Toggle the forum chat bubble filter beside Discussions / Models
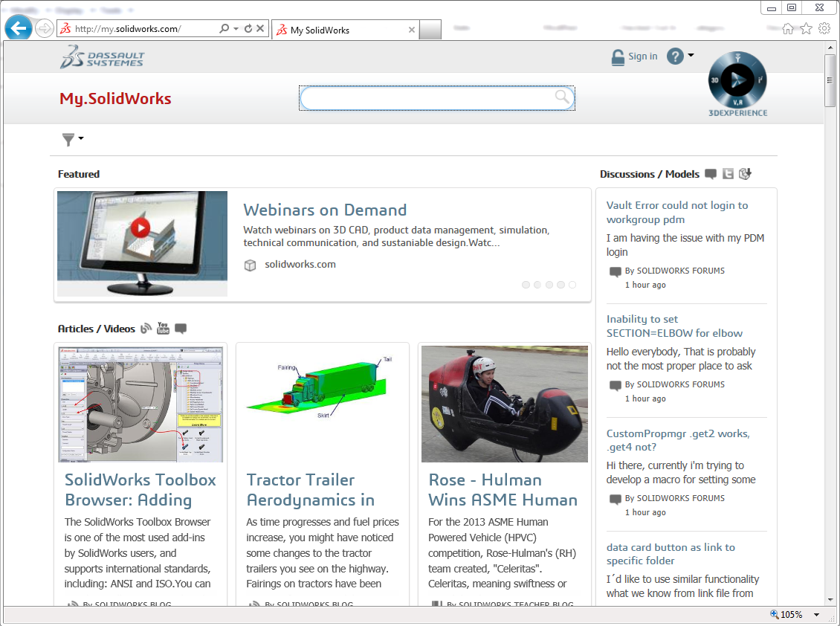Screen dimensions: 840x626 (x=711, y=174)
